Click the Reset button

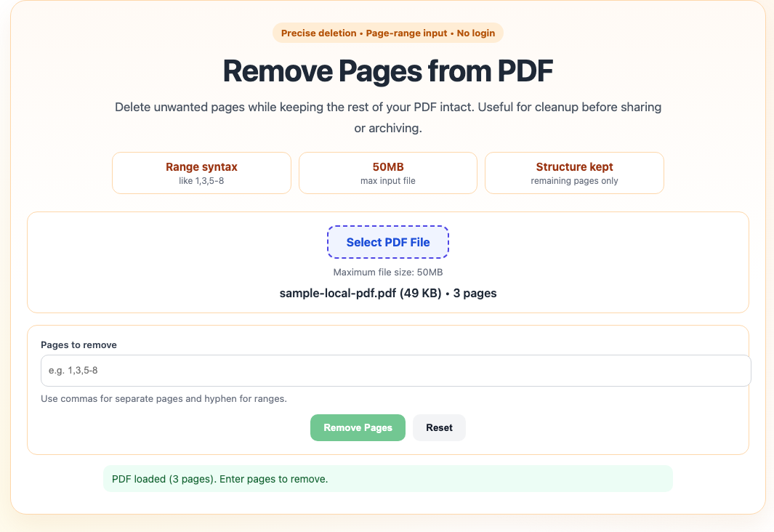[439, 427]
